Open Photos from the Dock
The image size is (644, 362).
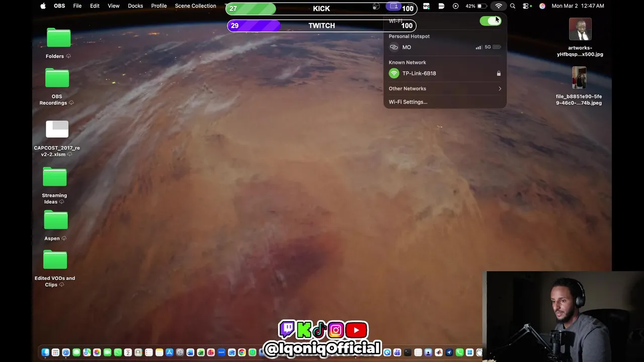97,352
